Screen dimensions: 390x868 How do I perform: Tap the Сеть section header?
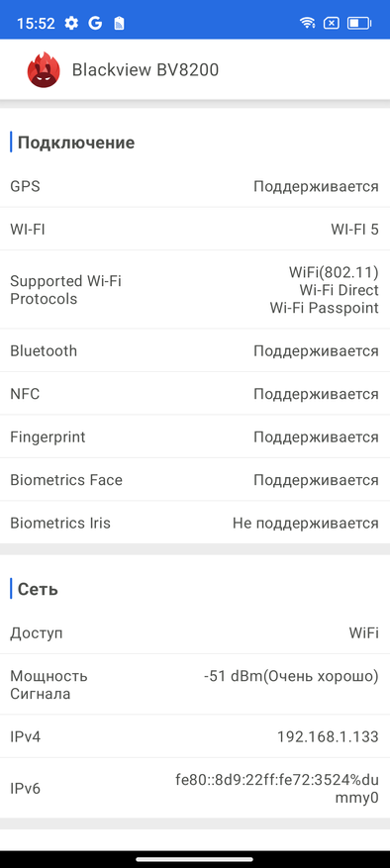pos(38,589)
